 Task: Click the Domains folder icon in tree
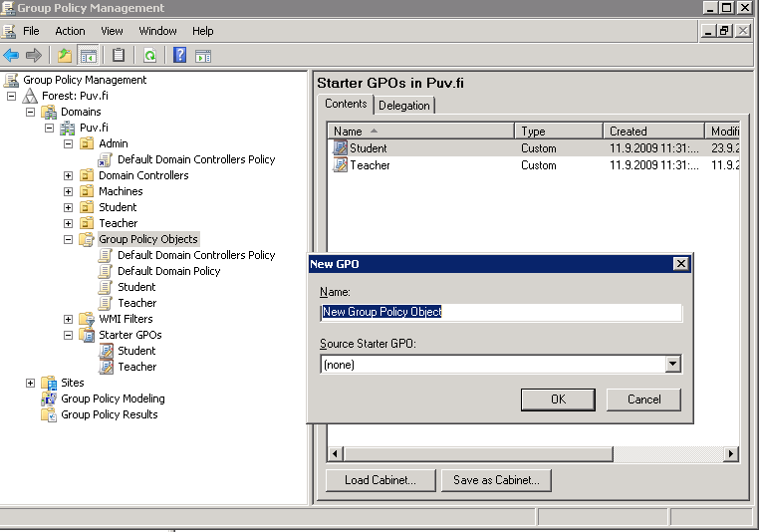coord(49,112)
